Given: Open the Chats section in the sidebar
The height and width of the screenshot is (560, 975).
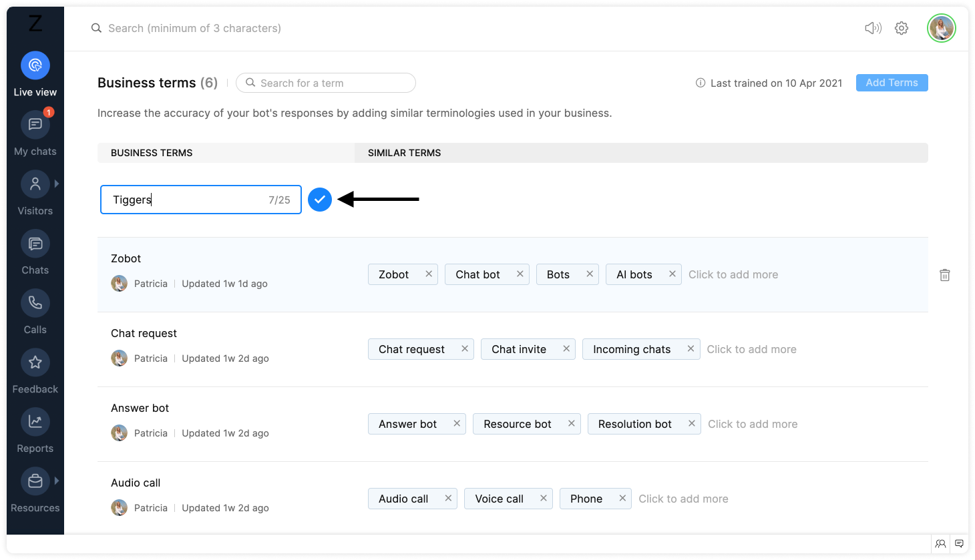Looking at the screenshot, I should pyautogui.click(x=35, y=244).
